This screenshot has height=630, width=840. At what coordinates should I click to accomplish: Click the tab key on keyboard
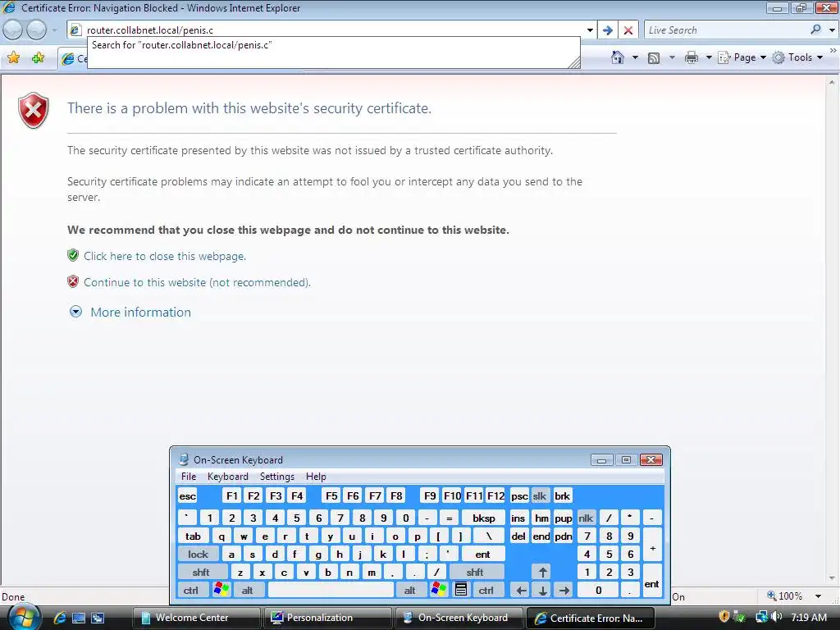193,536
